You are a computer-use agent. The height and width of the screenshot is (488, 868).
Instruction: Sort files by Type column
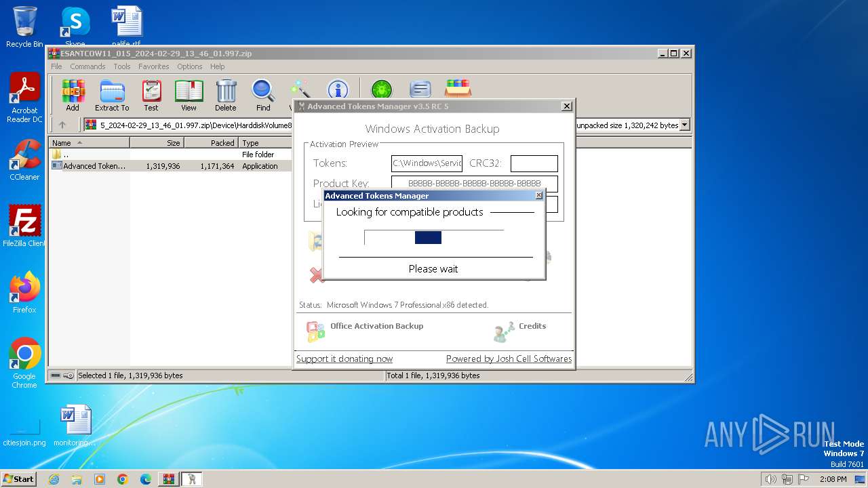[266, 142]
